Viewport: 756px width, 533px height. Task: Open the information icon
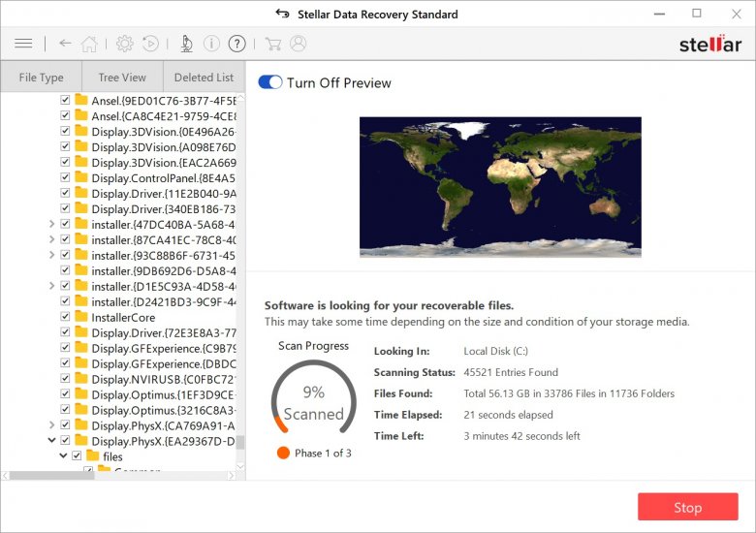coord(211,44)
